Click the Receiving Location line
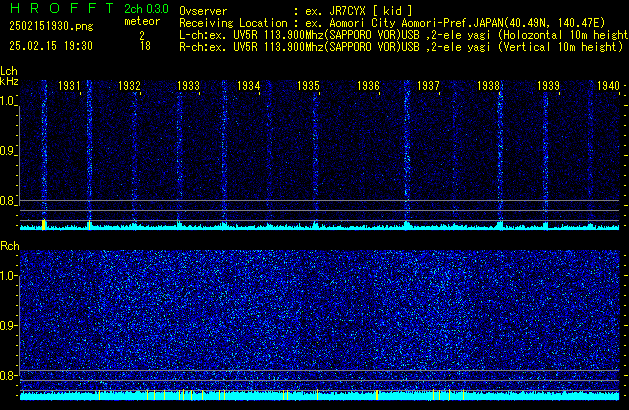The height and width of the screenshot is (410, 629). tap(392, 23)
